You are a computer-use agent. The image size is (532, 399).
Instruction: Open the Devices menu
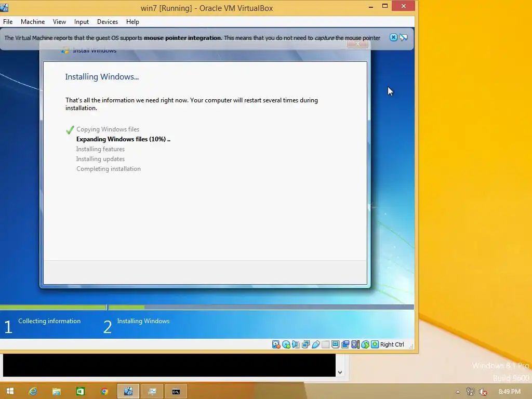(108, 22)
